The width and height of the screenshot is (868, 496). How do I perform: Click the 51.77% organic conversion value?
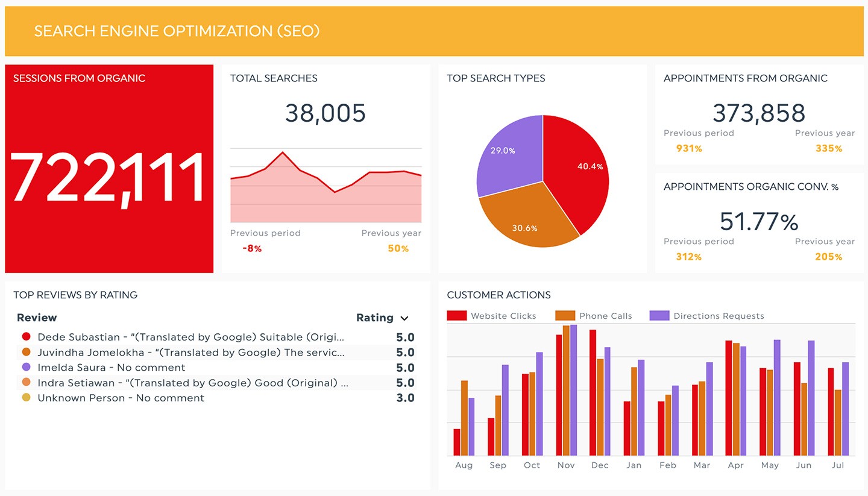(759, 222)
